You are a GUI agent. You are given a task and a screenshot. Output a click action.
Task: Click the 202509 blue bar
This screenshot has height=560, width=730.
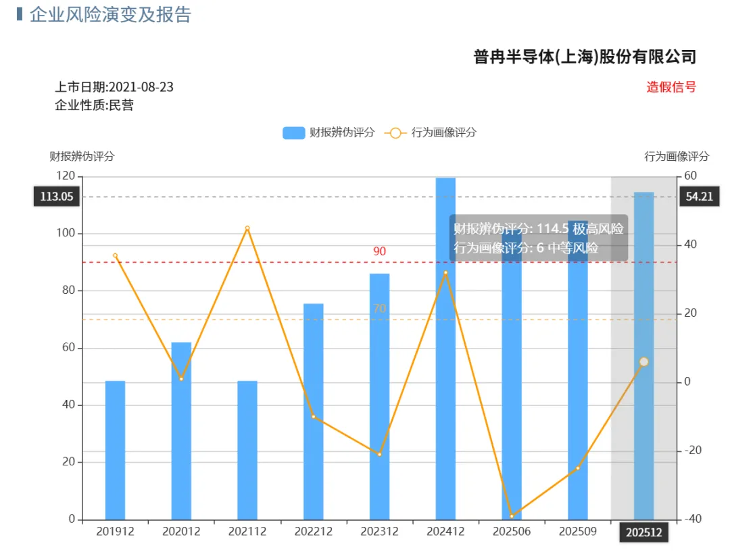coord(578,370)
